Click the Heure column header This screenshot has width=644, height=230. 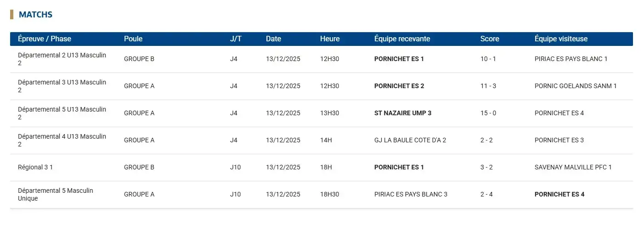tap(330, 39)
